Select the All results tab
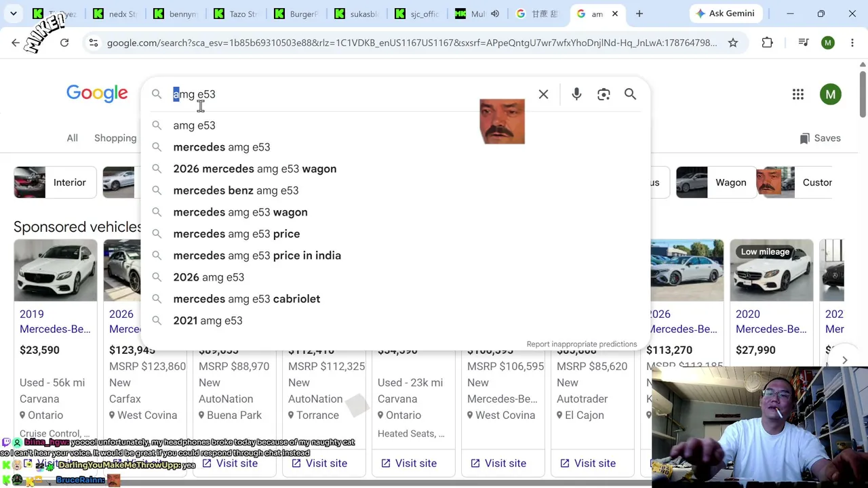This screenshot has width=868, height=488. tap(72, 138)
